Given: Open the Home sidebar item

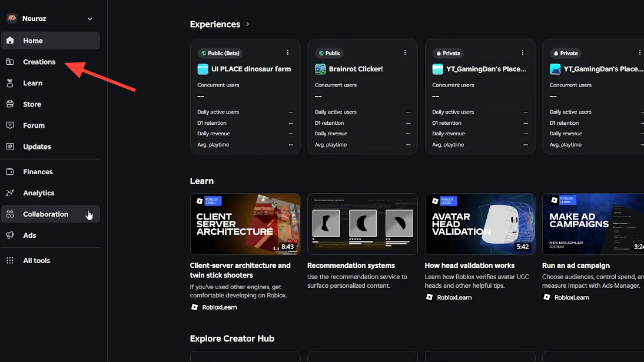Looking at the screenshot, I should coord(51,41).
